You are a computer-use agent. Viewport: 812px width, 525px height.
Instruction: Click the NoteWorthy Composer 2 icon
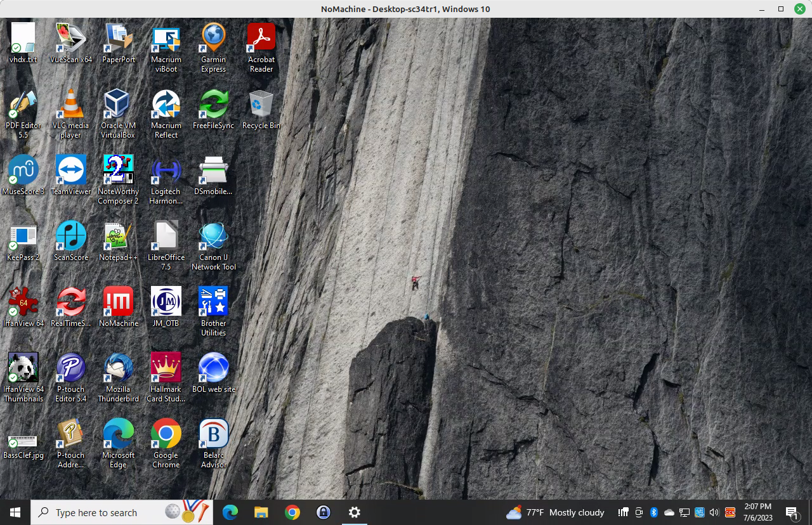tap(119, 180)
